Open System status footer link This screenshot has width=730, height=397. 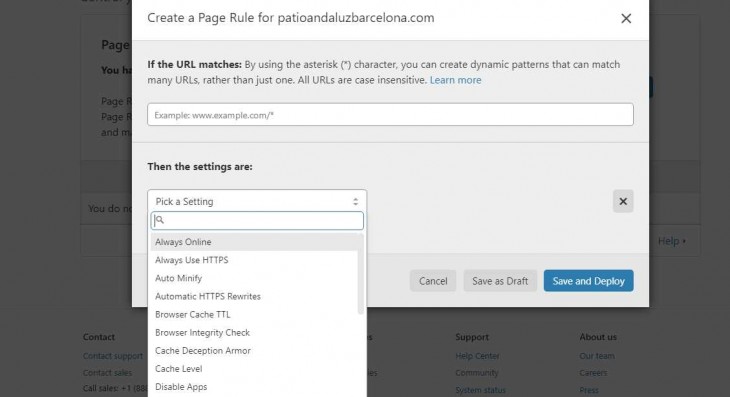480,390
